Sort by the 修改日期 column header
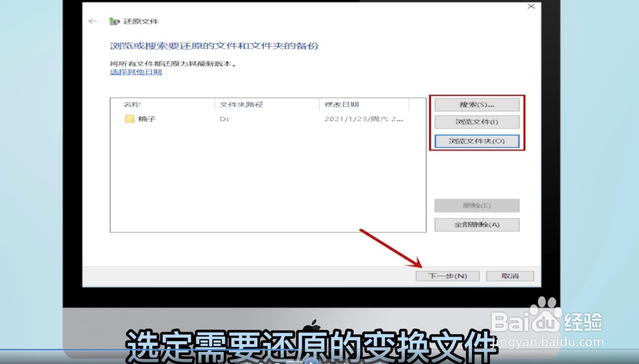The height and width of the screenshot is (364, 639). tap(364, 104)
